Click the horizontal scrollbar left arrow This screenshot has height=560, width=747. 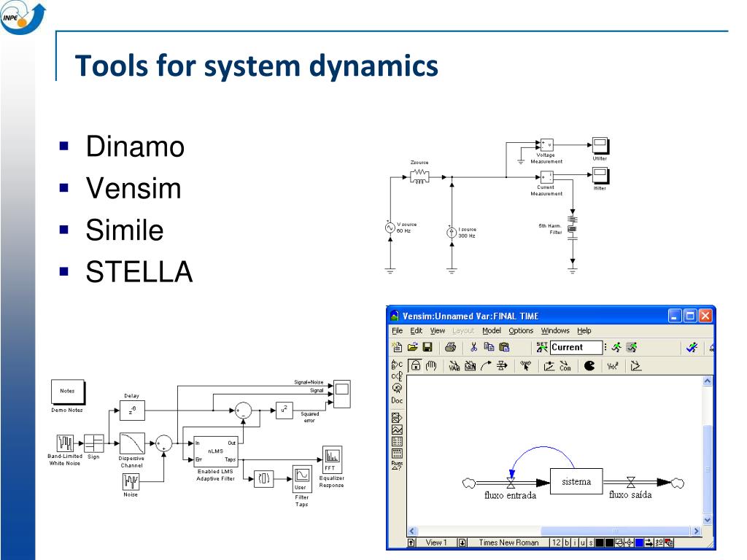(413, 531)
